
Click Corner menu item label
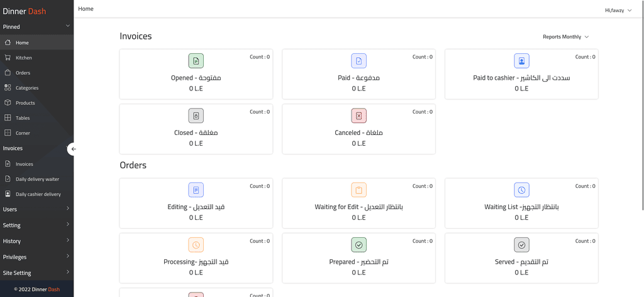click(23, 133)
